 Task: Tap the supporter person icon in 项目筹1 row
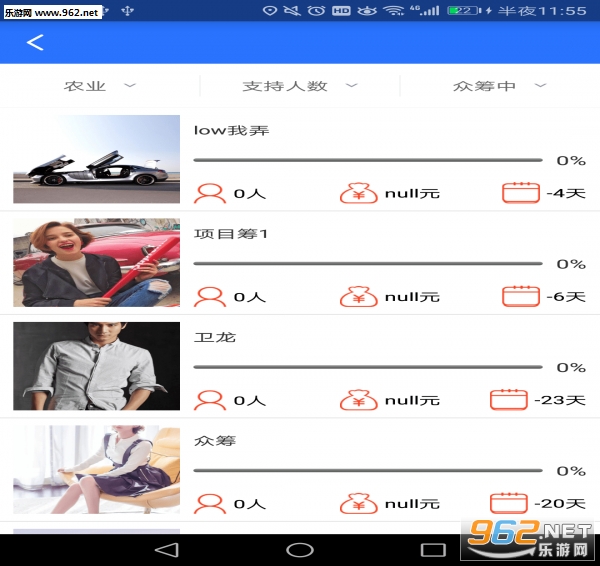point(210,297)
